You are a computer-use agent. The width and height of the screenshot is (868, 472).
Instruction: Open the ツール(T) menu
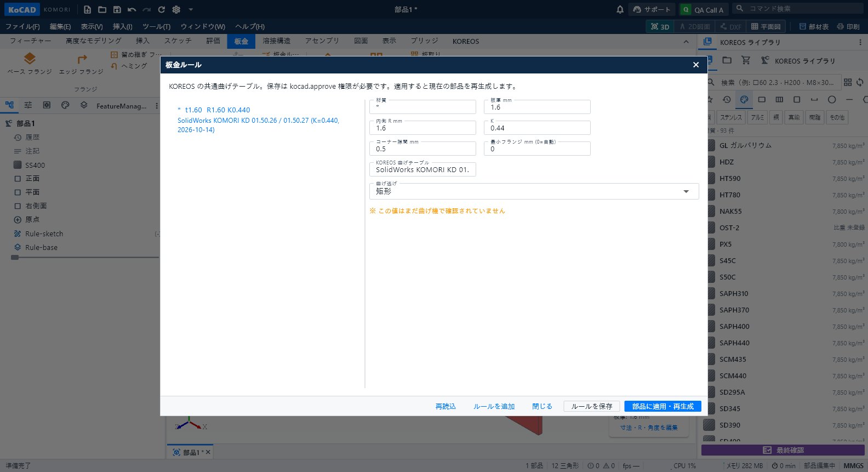pos(156,26)
